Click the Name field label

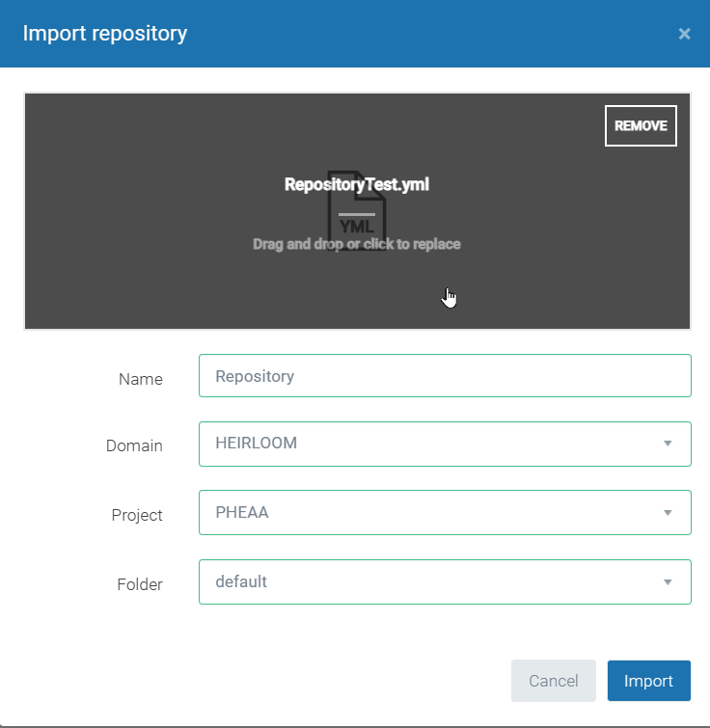(x=141, y=379)
